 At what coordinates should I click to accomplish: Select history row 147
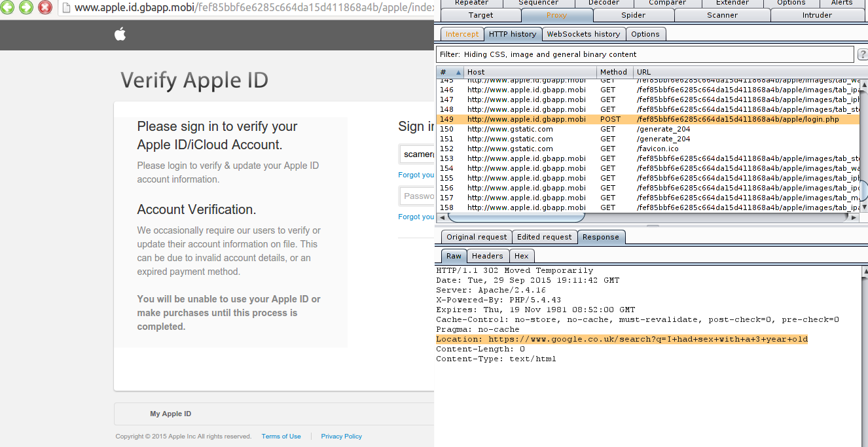point(648,99)
